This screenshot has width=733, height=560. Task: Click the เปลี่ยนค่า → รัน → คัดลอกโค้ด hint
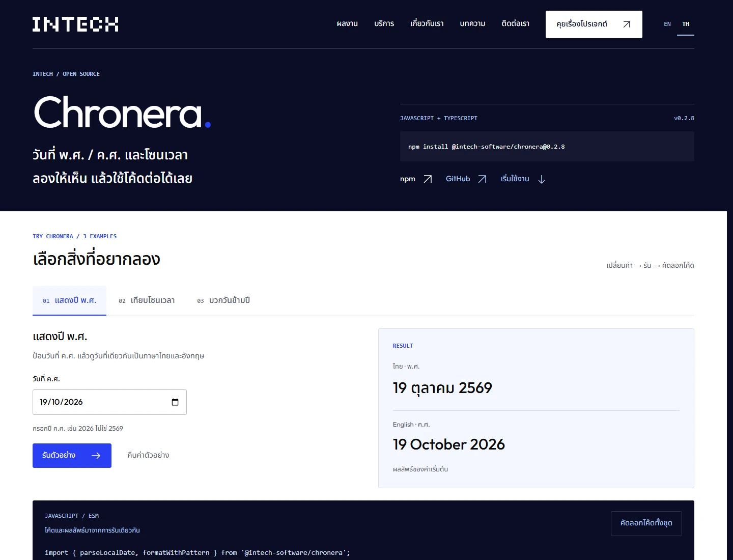[650, 265]
